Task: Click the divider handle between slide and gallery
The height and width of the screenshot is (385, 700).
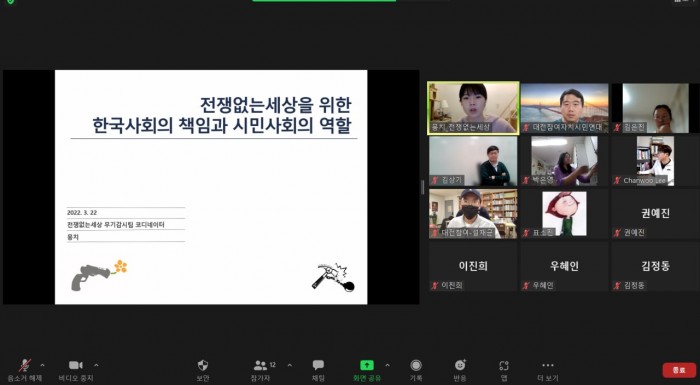Action: pyautogui.click(x=422, y=187)
